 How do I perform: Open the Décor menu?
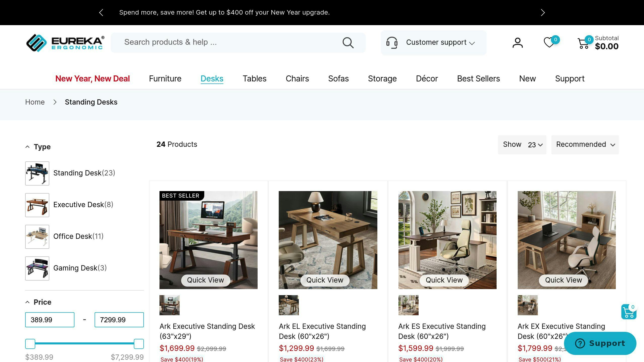pyautogui.click(x=427, y=79)
